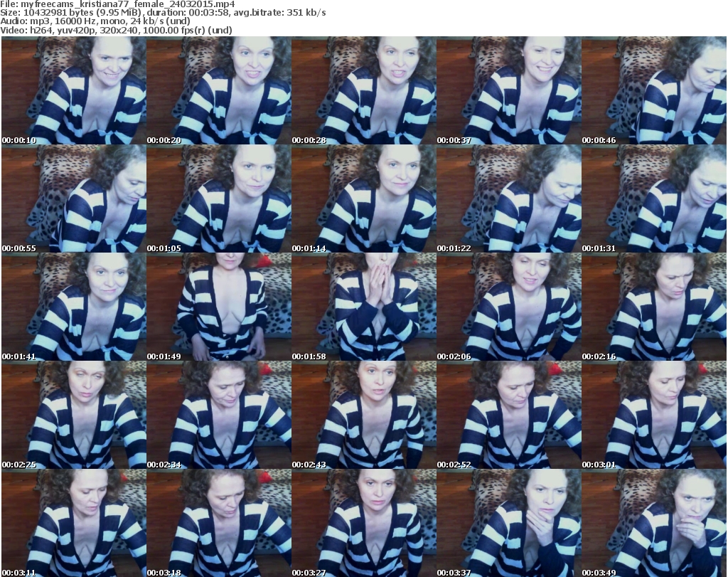The image size is (728, 577).
Task: Open the thumbnail stamped 00:00:10
Action: [x=74, y=90]
